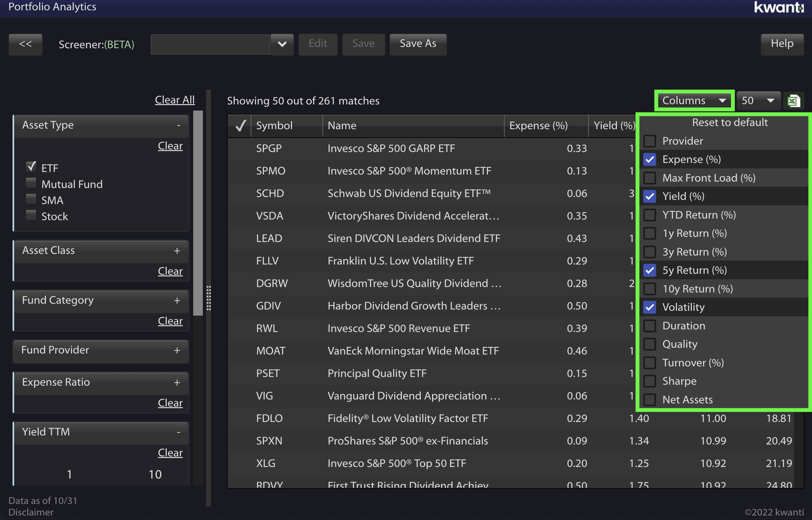Enable the Quality column
Image resolution: width=812 pixels, height=520 pixels.
(x=650, y=344)
